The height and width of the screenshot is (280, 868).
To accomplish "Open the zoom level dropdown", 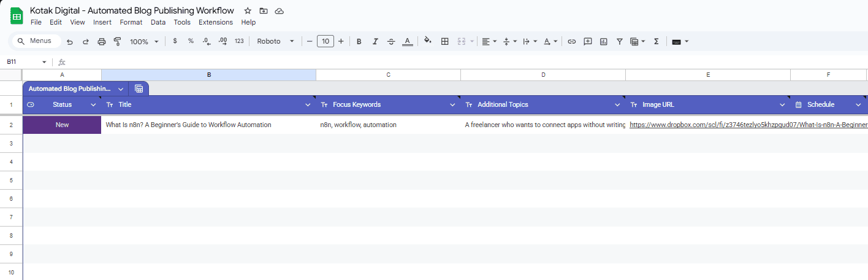I will [144, 41].
